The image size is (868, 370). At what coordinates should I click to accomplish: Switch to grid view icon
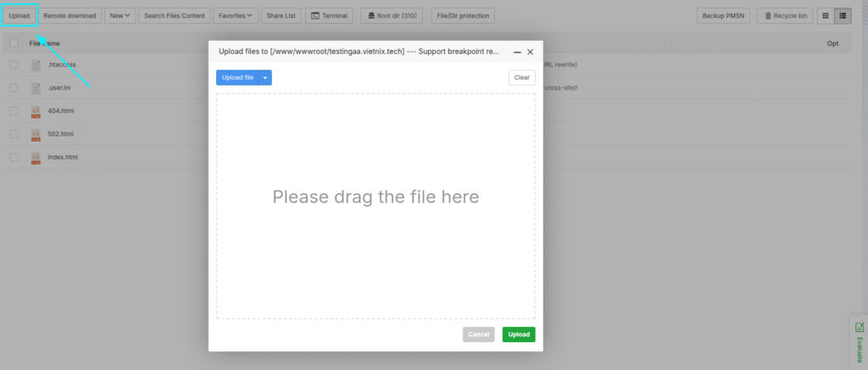point(825,16)
